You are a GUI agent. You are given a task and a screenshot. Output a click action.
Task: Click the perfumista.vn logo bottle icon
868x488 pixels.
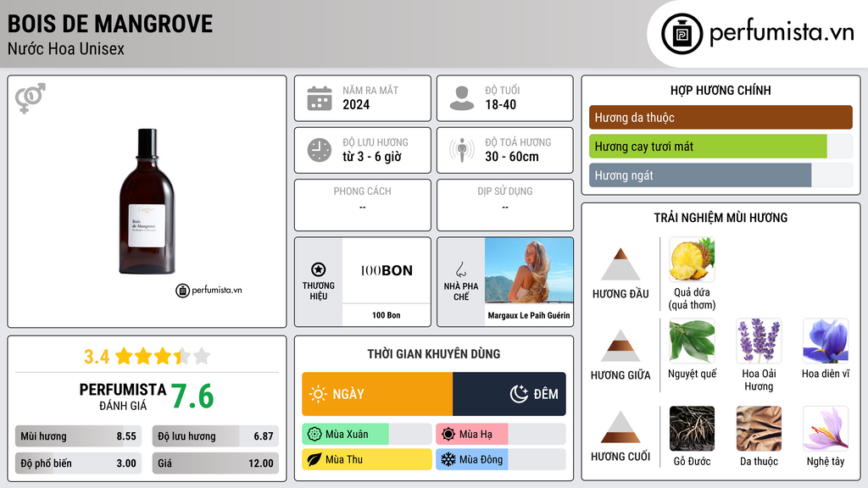(x=682, y=34)
